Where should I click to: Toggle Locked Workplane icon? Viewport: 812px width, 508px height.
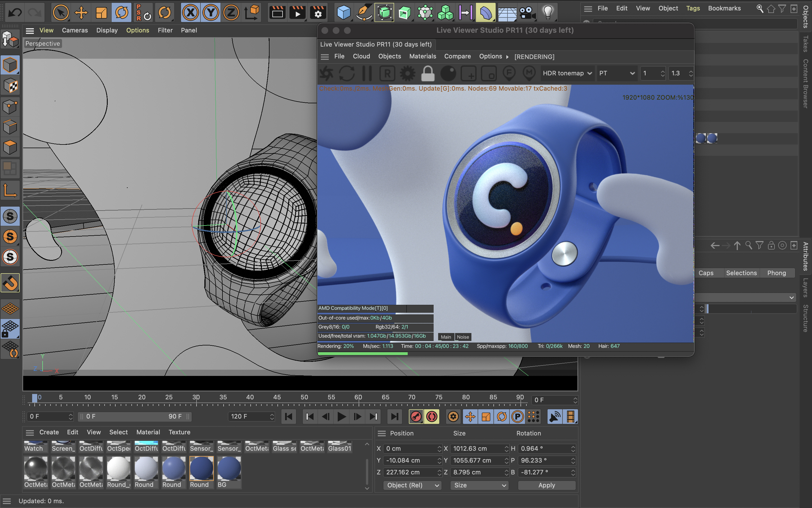click(x=10, y=329)
